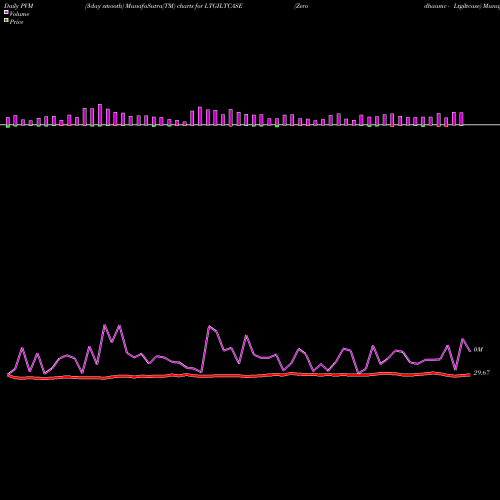Screen dimensions: 500x500
Task: Select the Volume legend label
Action: [19, 14]
